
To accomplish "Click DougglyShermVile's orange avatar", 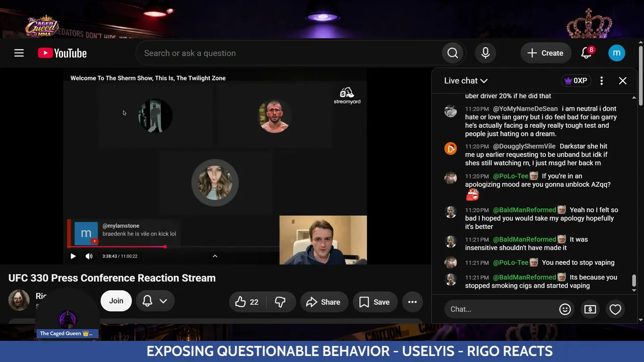I will 451,148.
